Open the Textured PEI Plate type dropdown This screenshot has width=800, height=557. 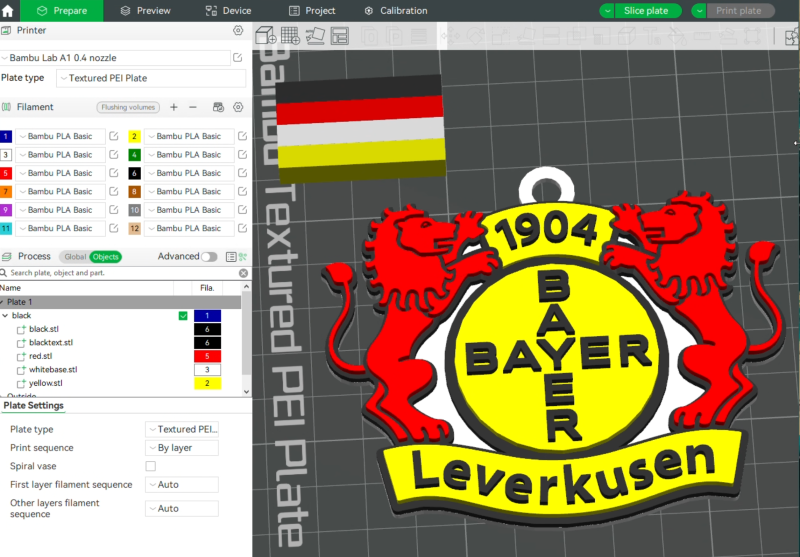click(x=151, y=78)
